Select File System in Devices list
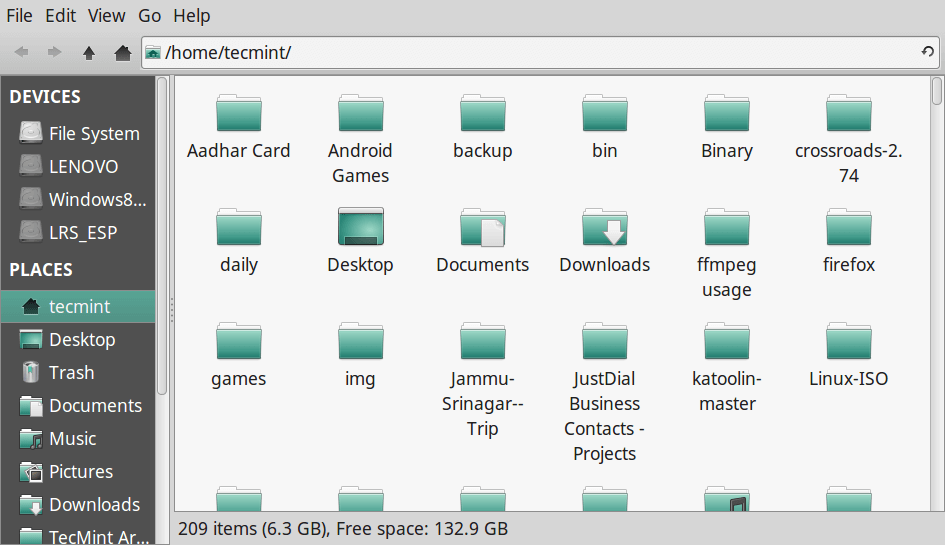 [x=93, y=134]
